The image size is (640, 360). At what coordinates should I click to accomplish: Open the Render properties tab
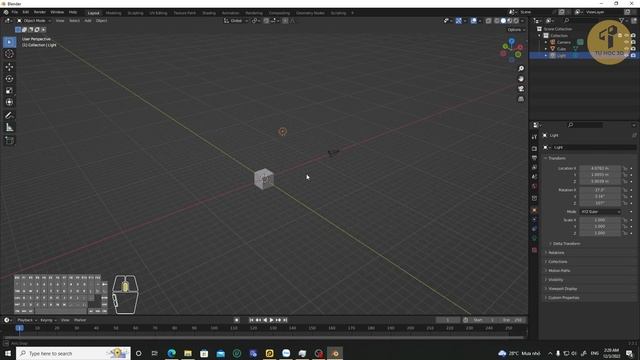[x=534, y=149]
